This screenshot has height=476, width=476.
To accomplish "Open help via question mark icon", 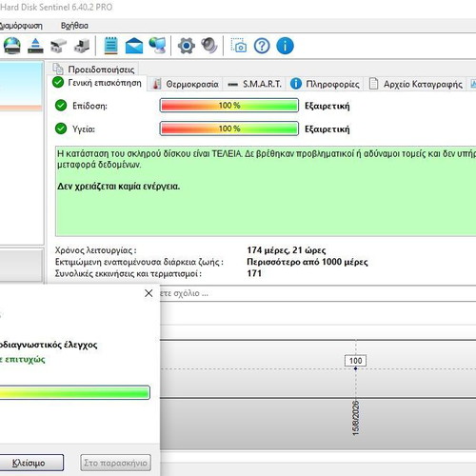I will [262, 46].
